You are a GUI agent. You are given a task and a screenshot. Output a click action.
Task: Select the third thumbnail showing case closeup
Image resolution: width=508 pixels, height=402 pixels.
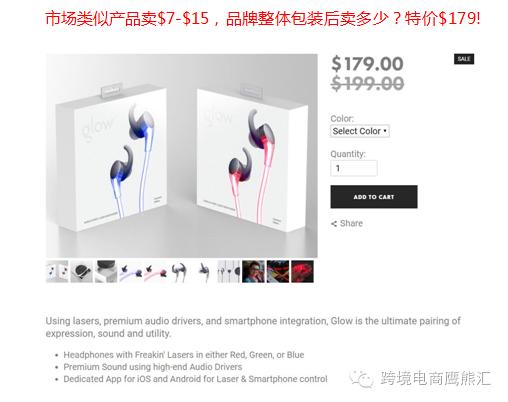(106, 271)
